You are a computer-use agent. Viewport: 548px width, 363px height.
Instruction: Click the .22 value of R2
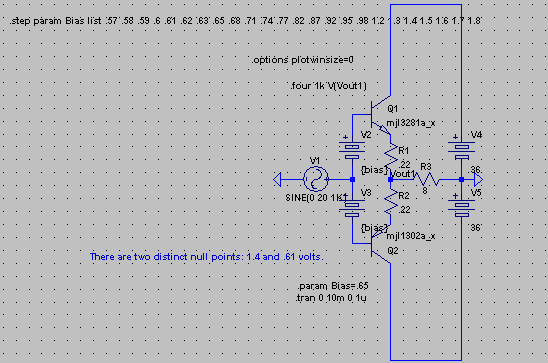[x=405, y=210]
